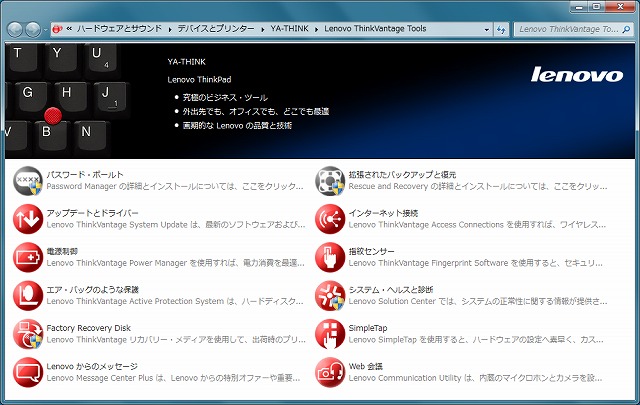
Task: Expand arrow after ハードウェアとサウンド breadcrumb
Action: pyautogui.click(x=170, y=29)
